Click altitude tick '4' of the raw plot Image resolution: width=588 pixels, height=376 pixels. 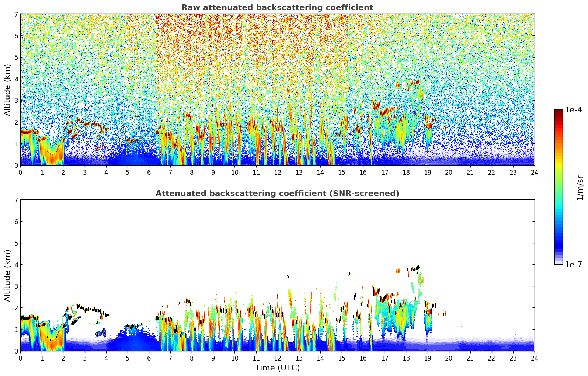click(16, 79)
